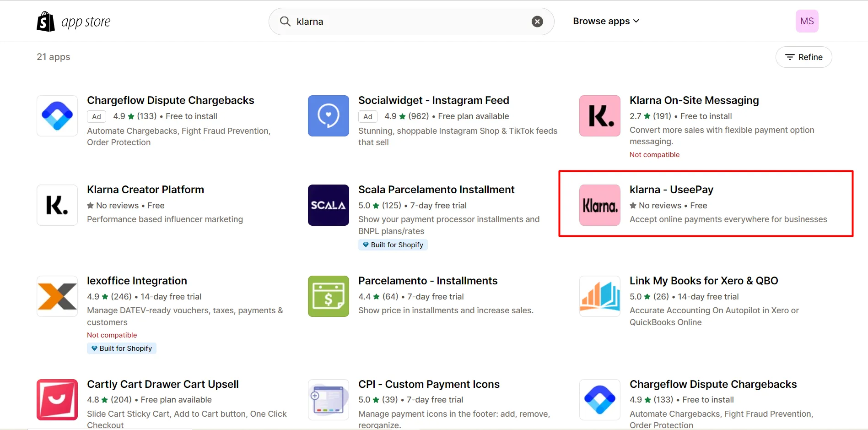Open the Socialwidget Instagram Feed app icon

(x=328, y=116)
